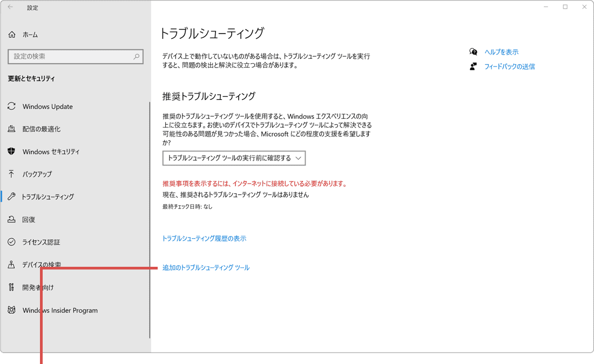The image size is (594, 364).
Task: Click the フィードバックの送信 person icon
Action: coord(473,66)
